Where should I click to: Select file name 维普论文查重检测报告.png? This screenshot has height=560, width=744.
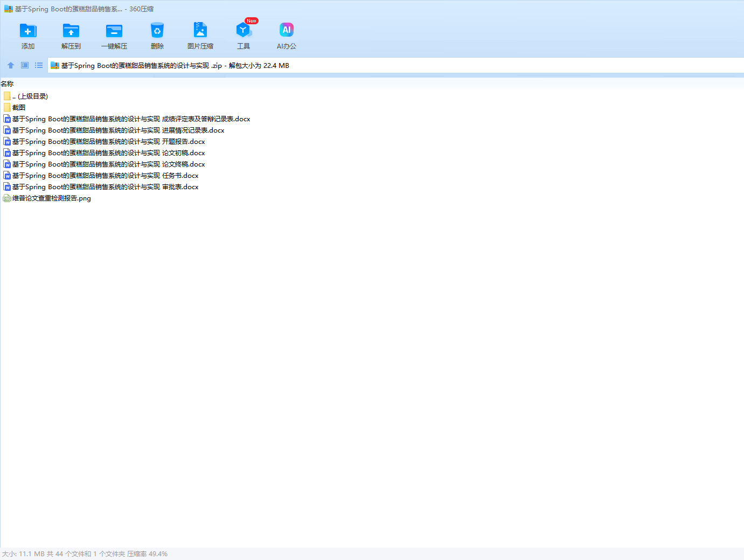point(52,198)
